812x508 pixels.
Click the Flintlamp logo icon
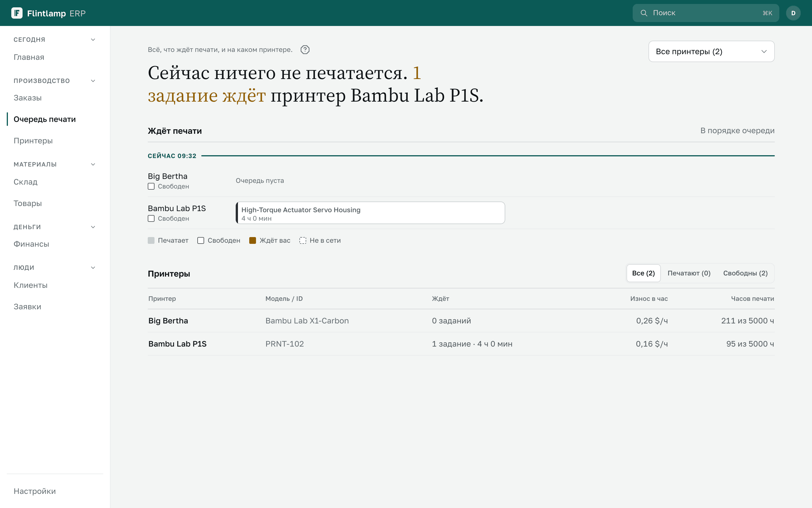point(17,13)
